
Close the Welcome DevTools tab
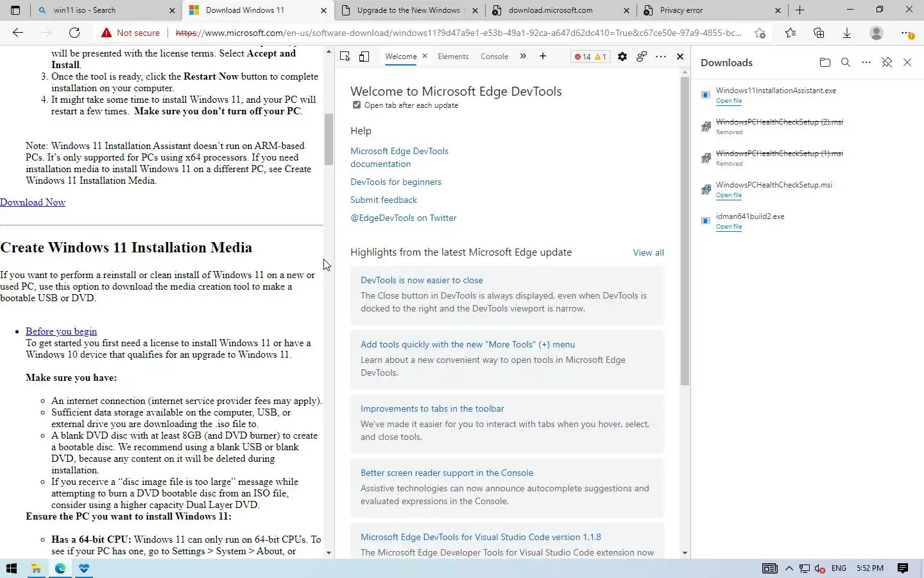[425, 56]
